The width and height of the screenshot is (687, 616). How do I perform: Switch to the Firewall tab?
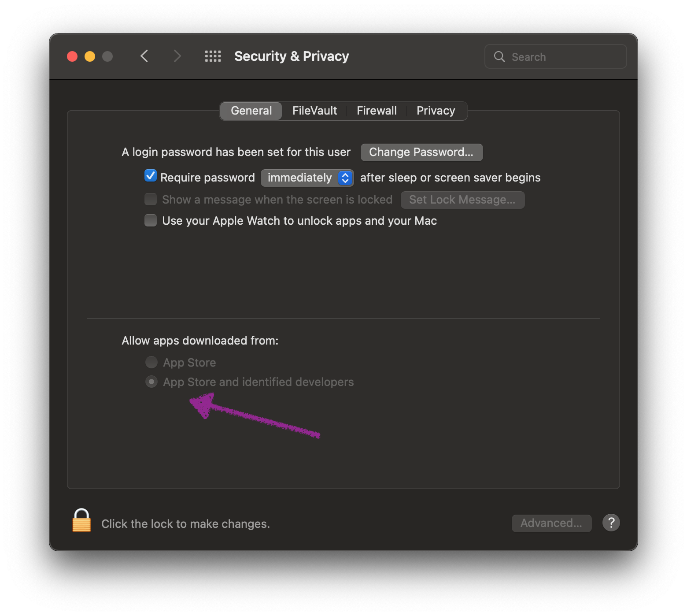pyautogui.click(x=377, y=111)
